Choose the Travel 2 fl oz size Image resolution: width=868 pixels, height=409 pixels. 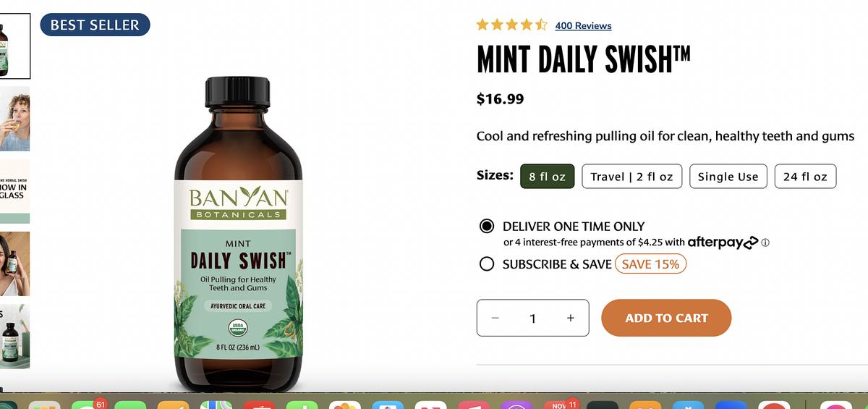(x=631, y=177)
